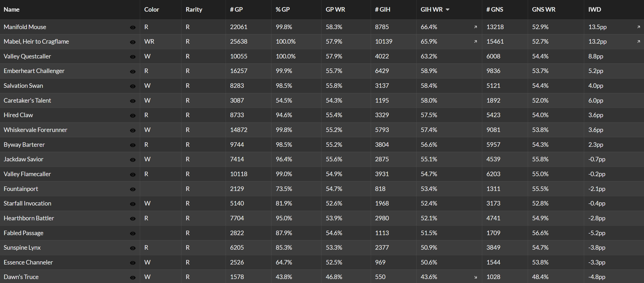Sort table by IWD column header

tap(594, 10)
